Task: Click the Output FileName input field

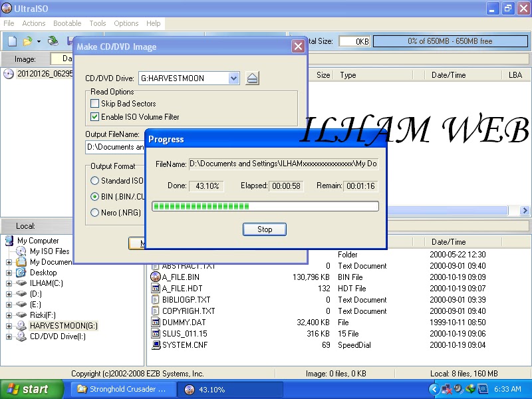Action: coord(115,147)
